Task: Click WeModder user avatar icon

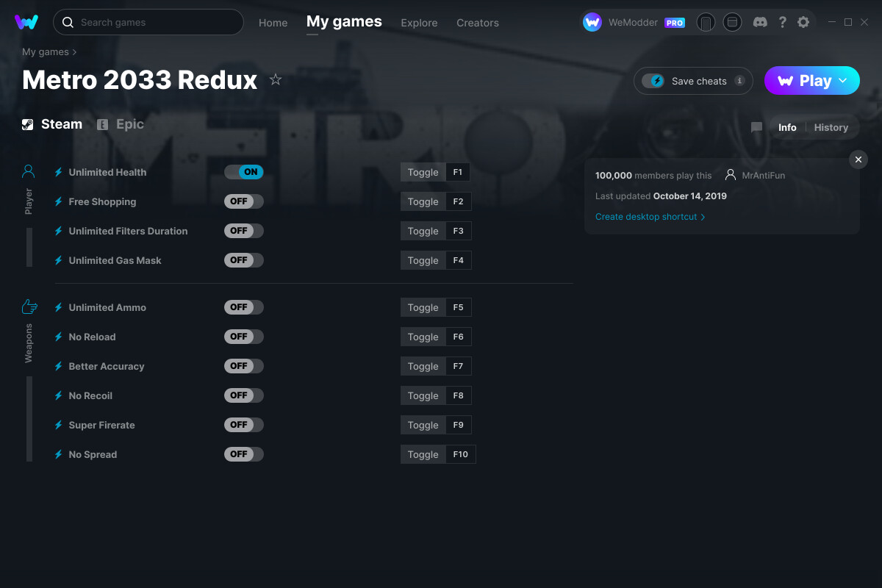Action: pos(592,22)
